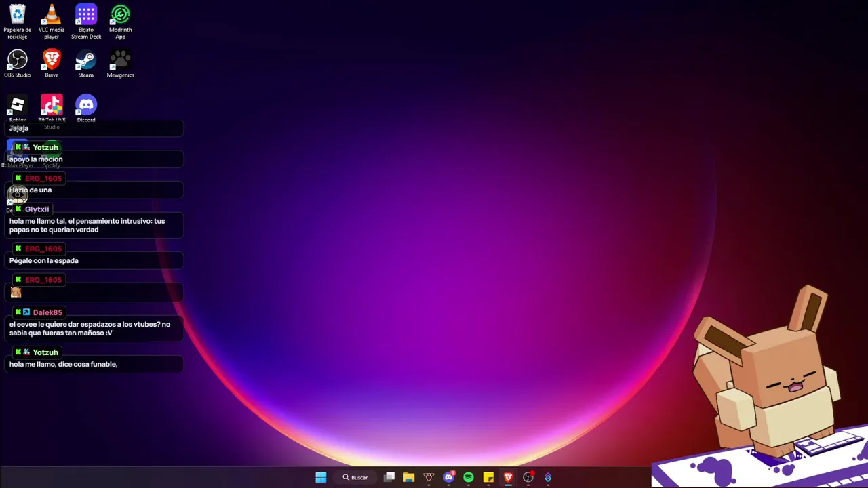
Task: Click the message "Pégale con la espada"
Action: point(44,261)
